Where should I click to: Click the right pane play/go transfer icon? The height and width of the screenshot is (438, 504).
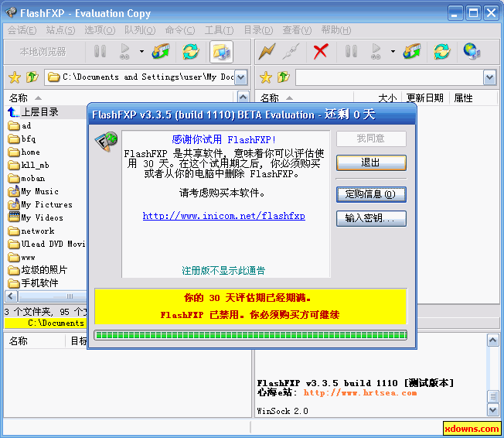[376, 52]
